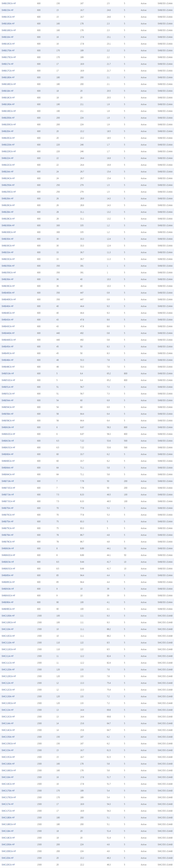This screenshot has height=868, width=174.
Task: Open the SMBJ17CA-HF part link
Action: click(8, 71)
